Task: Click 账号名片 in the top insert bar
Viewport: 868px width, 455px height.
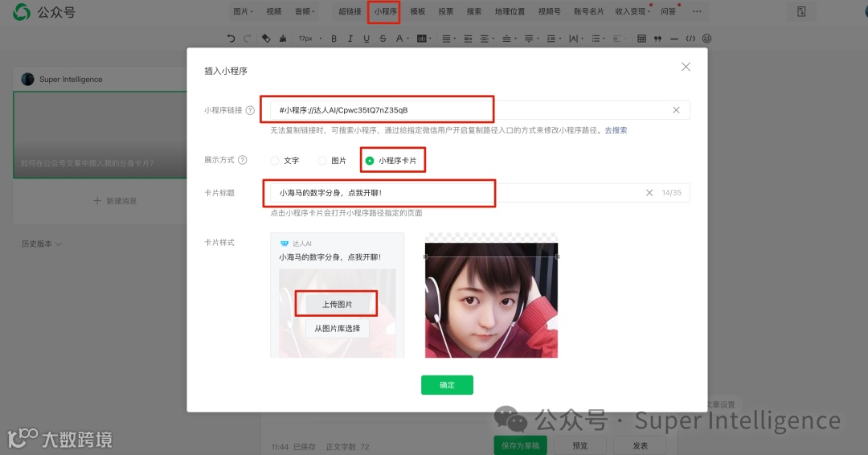Action: point(588,11)
